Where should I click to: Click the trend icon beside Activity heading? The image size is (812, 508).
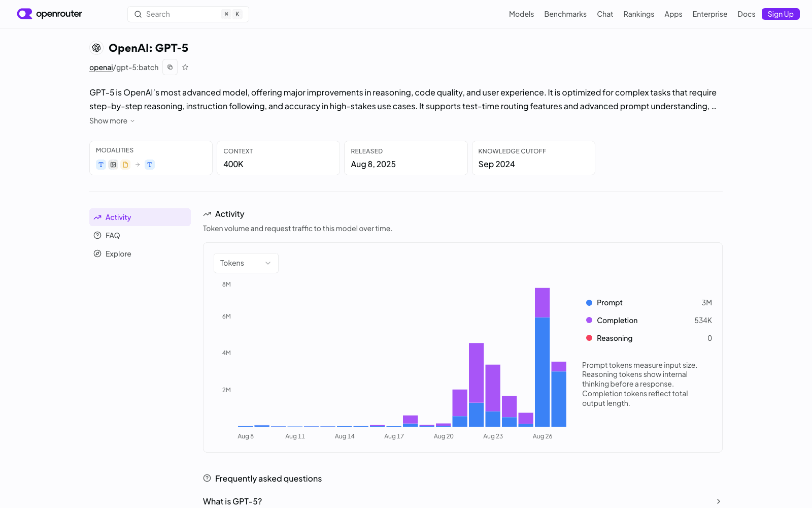point(207,214)
